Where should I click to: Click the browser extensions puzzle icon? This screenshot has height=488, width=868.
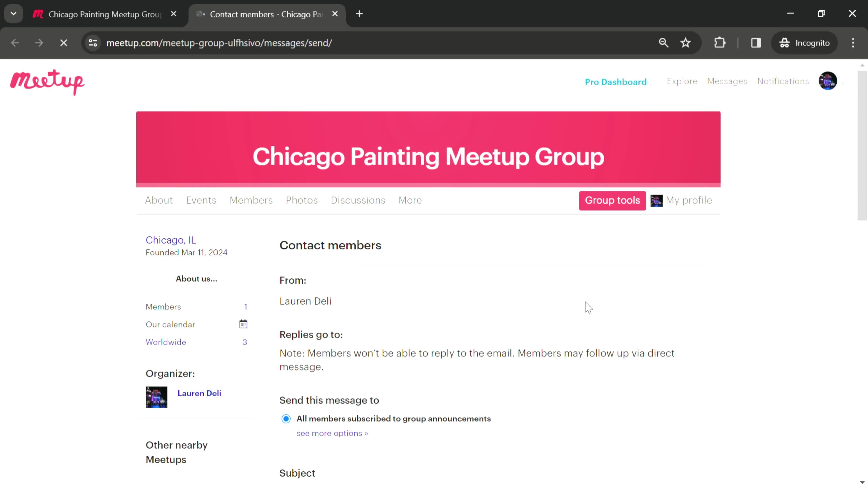click(719, 42)
